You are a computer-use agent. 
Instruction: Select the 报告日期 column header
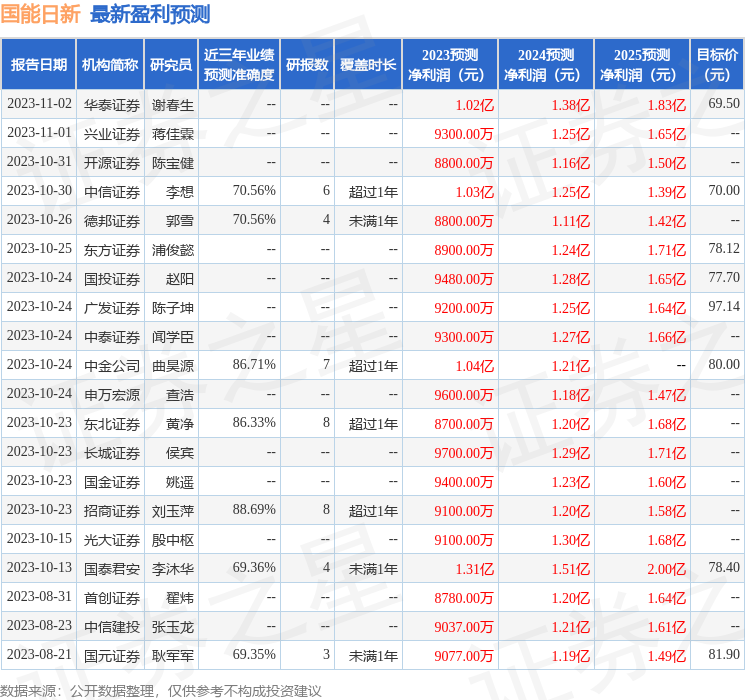(x=38, y=65)
